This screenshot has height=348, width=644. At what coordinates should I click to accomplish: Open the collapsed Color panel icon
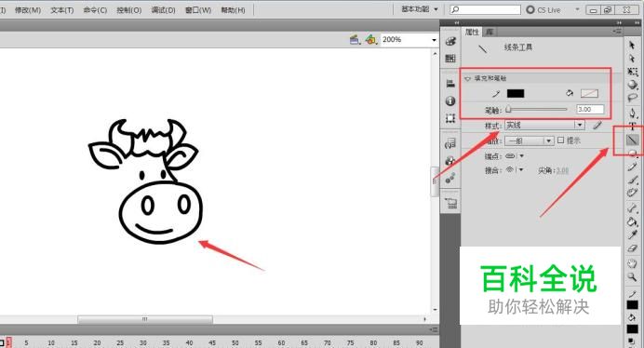tap(450, 41)
